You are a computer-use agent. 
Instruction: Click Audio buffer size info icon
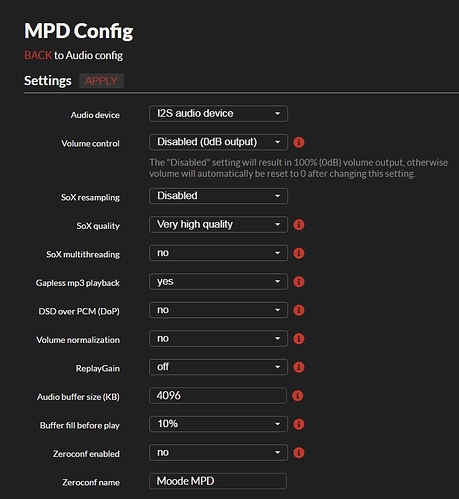point(298,396)
